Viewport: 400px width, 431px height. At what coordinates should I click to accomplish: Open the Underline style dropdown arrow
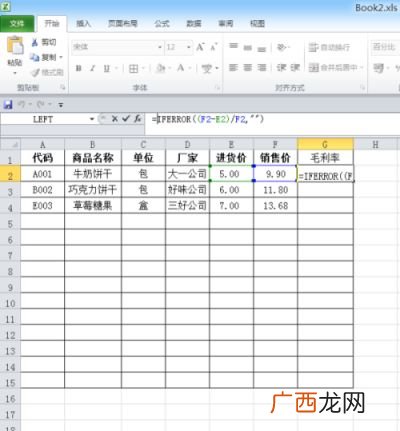tap(116, 68)
